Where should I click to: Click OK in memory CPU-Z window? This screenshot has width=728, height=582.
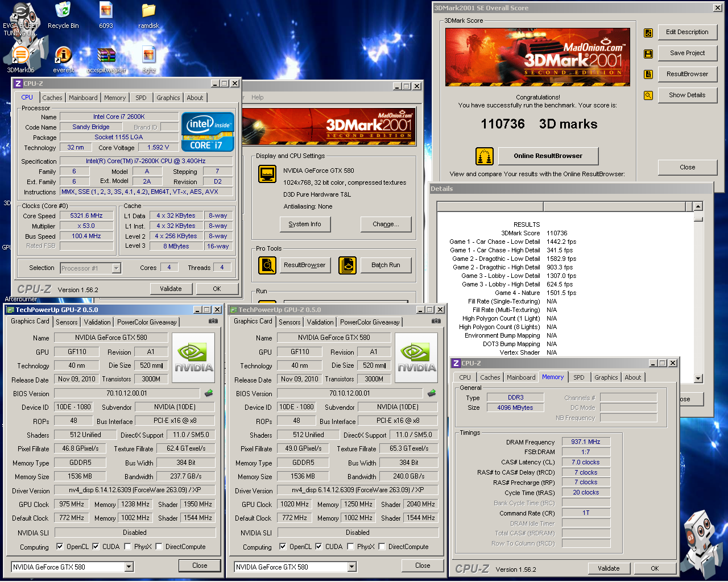pyautogui.click(x=655, y=568)
